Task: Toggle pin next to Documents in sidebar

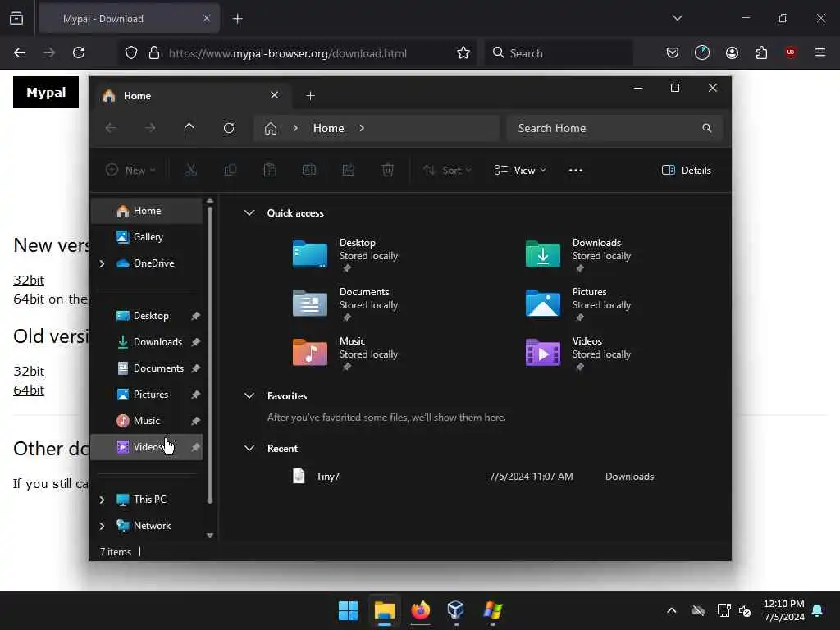Action: [195, 368]
